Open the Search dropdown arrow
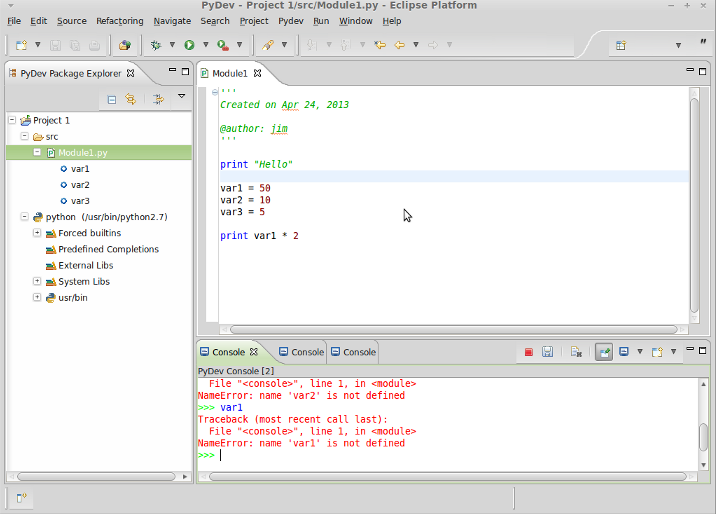The image size is (716, 514). [x=284, y=45]
